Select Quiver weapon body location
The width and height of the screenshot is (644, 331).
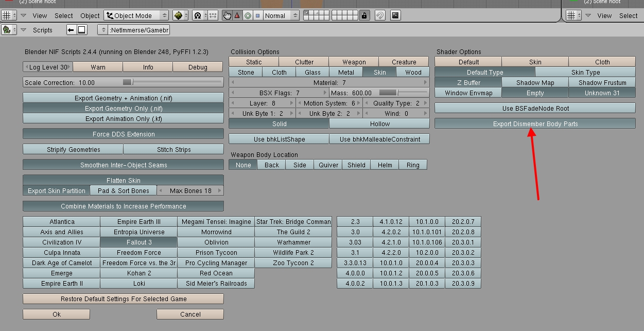point(328,165)
